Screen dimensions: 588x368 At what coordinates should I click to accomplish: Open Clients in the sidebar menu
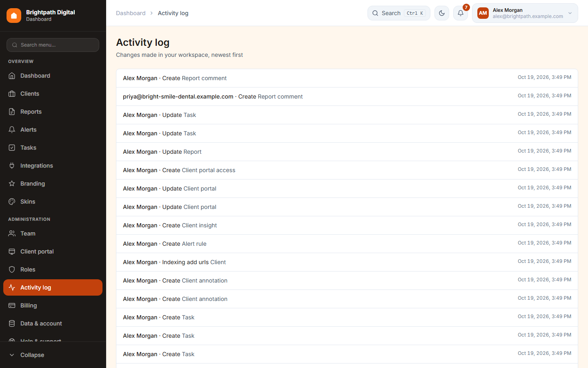coord(53,94)
